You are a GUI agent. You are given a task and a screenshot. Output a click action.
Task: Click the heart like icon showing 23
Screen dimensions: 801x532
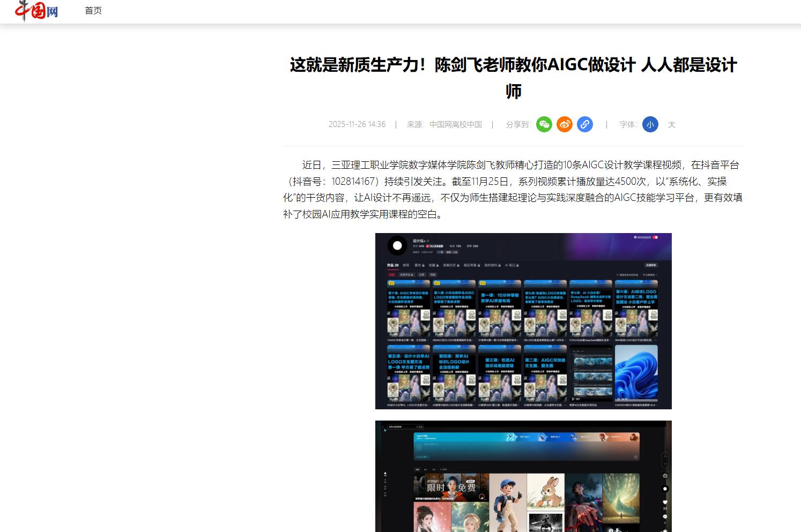665,502
